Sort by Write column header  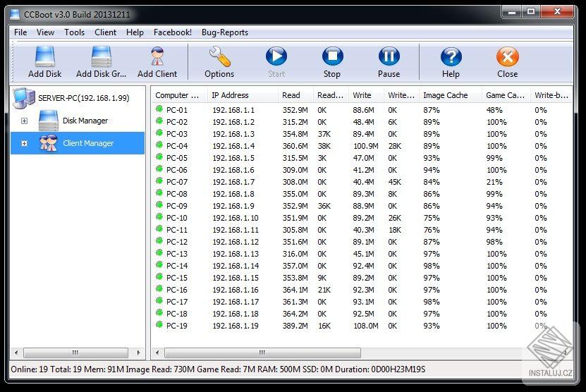(366, 95)
